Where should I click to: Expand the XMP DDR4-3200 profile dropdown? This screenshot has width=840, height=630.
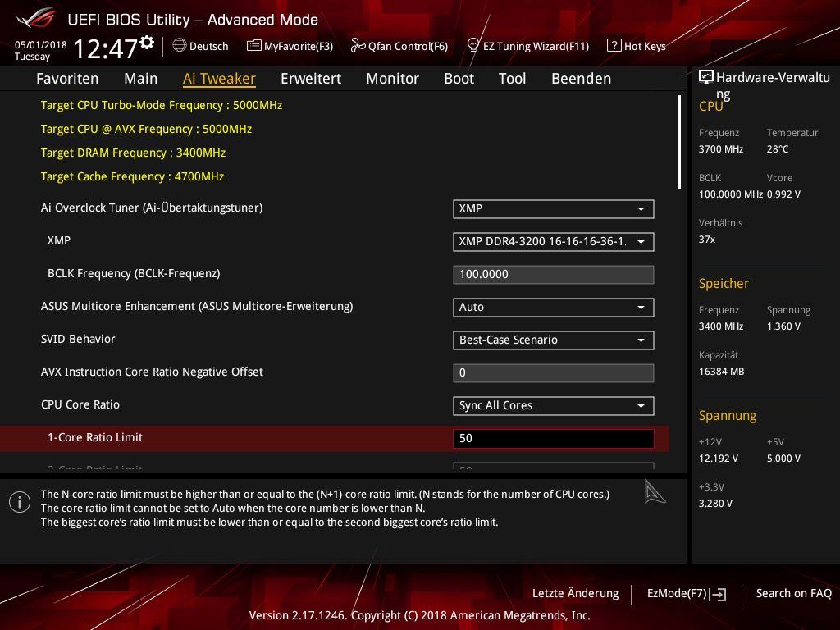point(554,242)
